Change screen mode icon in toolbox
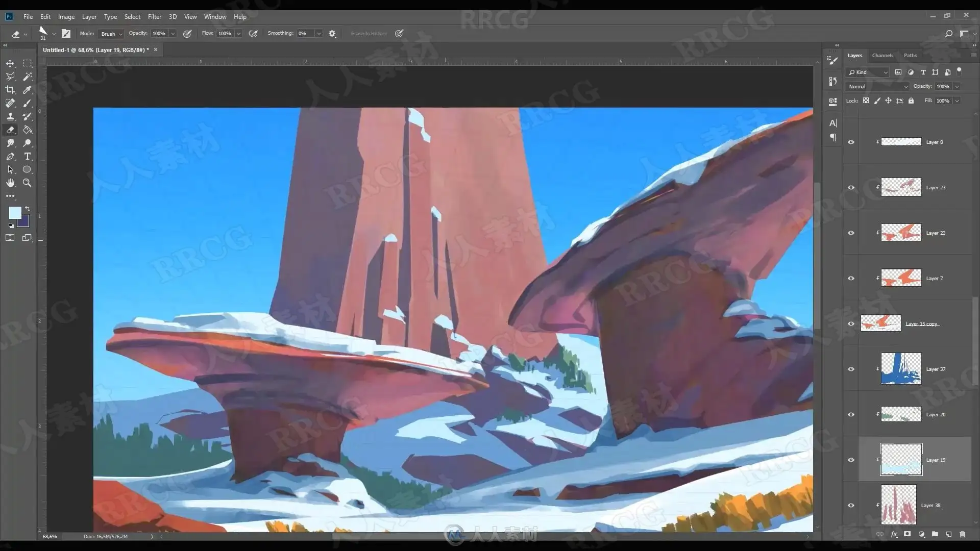This screenshot has height=551, width=980. coord(28,238)
